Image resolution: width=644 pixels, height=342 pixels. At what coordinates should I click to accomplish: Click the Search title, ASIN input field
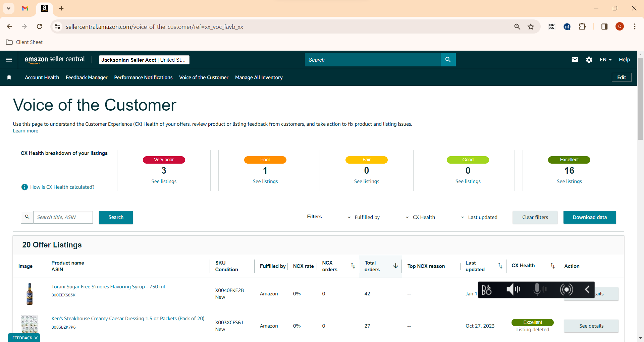click(63, 217)
